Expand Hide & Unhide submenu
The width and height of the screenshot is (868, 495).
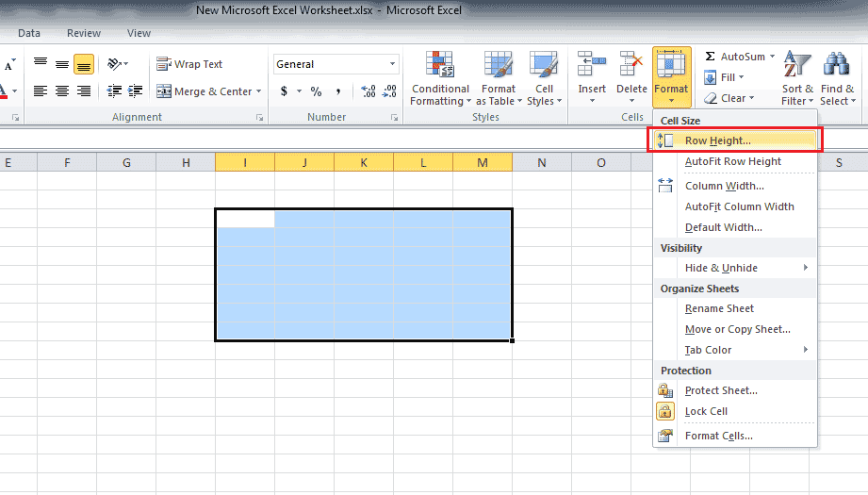(734, 268)
